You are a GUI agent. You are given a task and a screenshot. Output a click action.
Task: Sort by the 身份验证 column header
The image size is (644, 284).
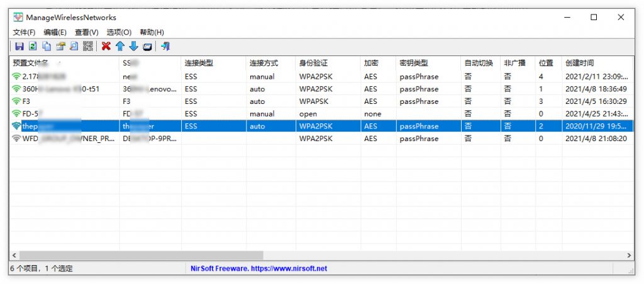(313, 63)
